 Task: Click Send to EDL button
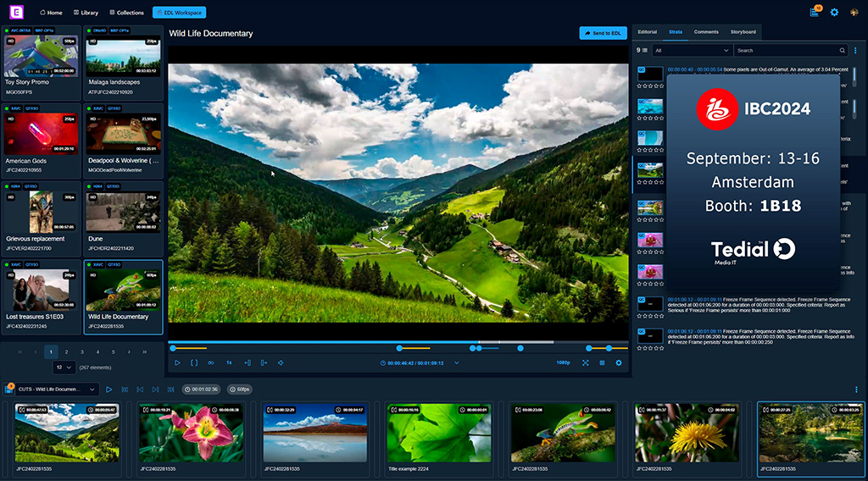click(603, 33)
